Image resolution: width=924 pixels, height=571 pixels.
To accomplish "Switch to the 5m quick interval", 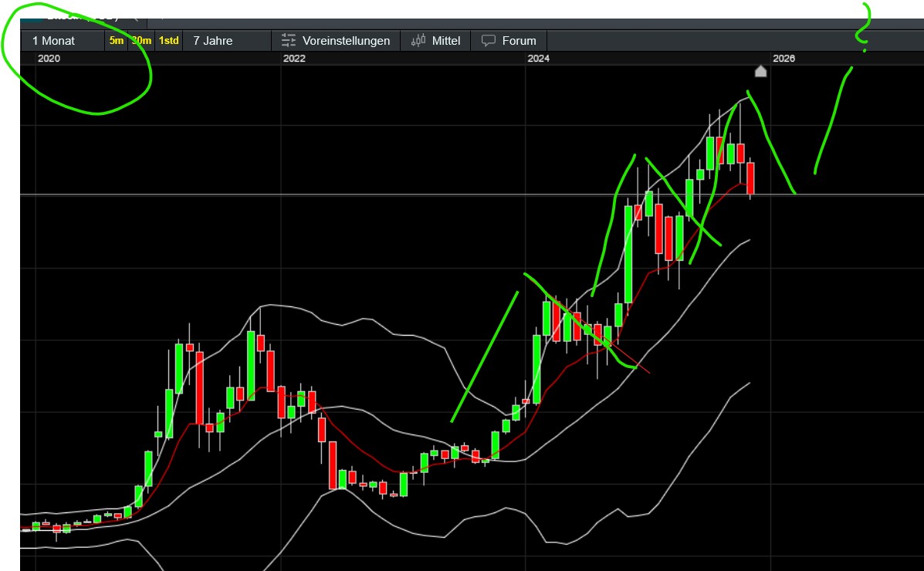I will [x=116, y=41].
